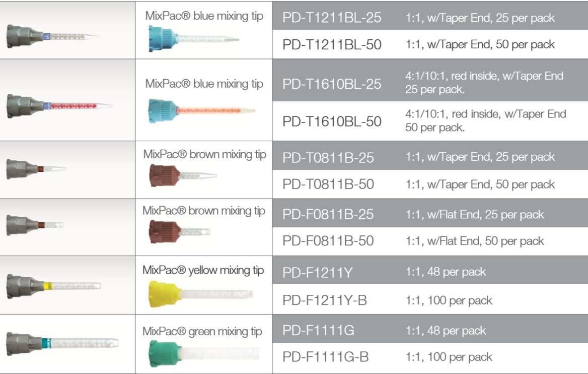Select product code PD-T1211BL-50
This screenshot has height=374, width=588.
click(x=332, y=45)
